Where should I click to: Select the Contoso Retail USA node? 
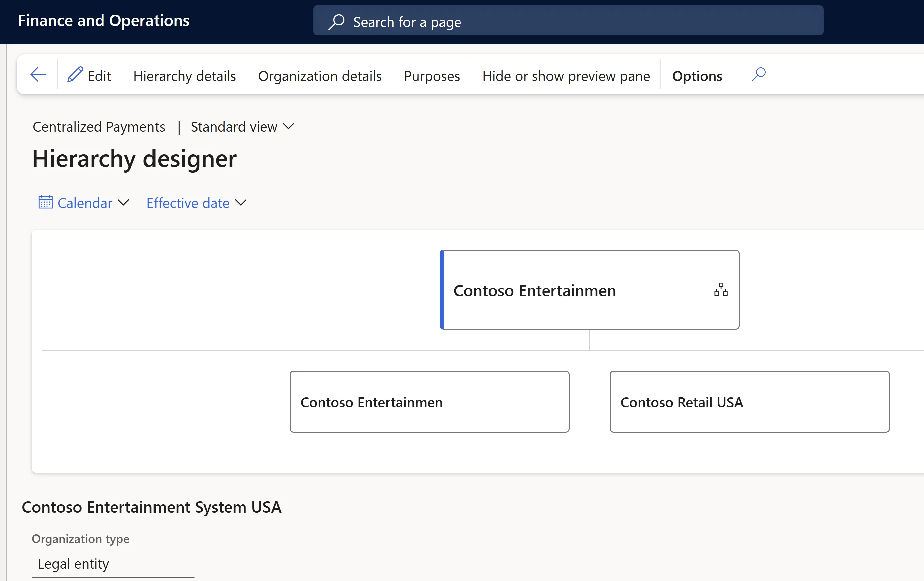(749, 402)
